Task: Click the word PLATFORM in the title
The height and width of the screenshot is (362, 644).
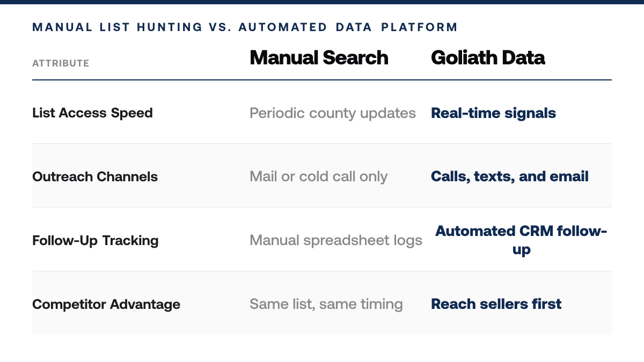Action: (x=420, y=27)
